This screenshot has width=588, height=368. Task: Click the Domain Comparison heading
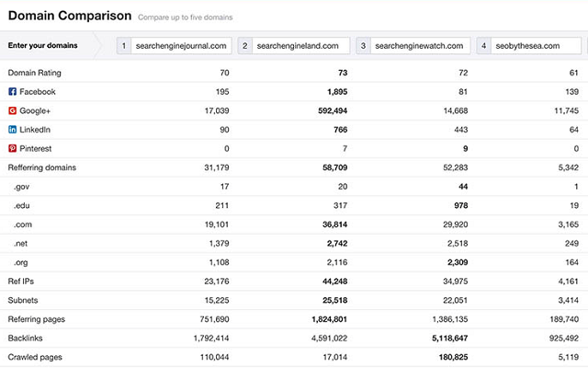[70, 16]
